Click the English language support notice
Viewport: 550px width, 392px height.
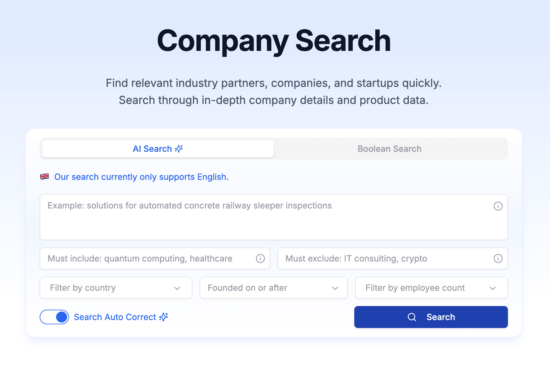click(141, 177)
